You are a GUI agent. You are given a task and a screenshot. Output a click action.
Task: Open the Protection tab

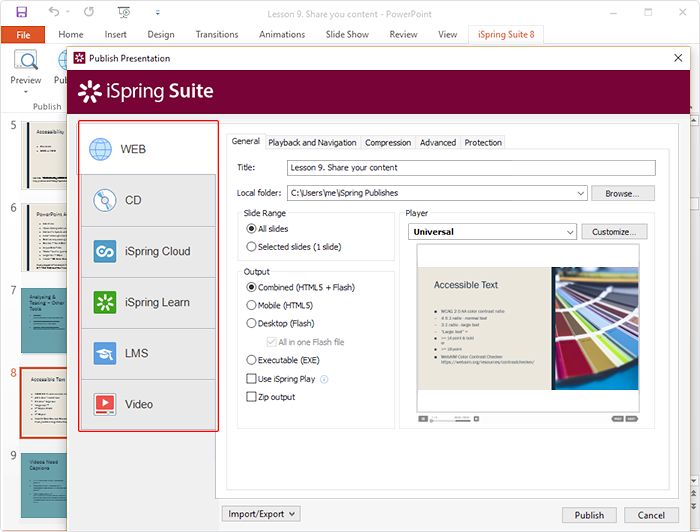pyautogui.click(x=483, y=142)
